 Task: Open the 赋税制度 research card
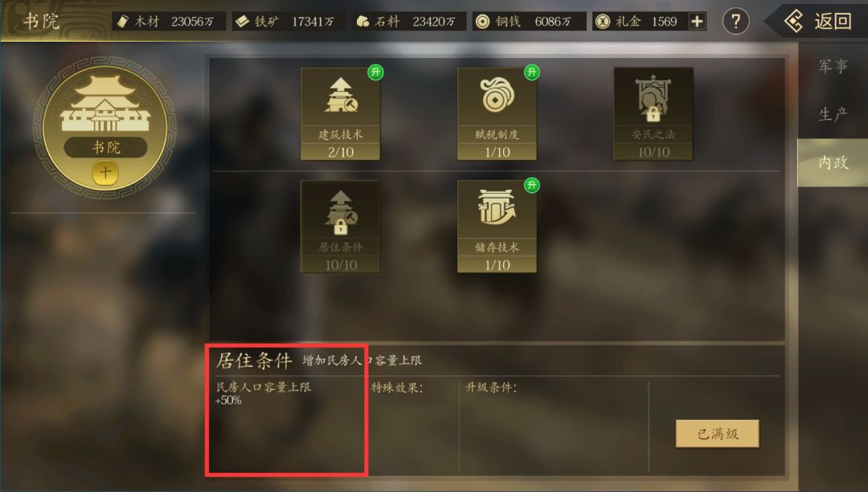pyautogui.click(x=497, y=114)
